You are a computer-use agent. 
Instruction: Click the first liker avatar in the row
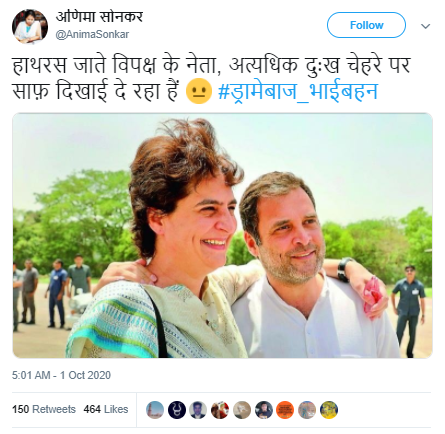155,410
